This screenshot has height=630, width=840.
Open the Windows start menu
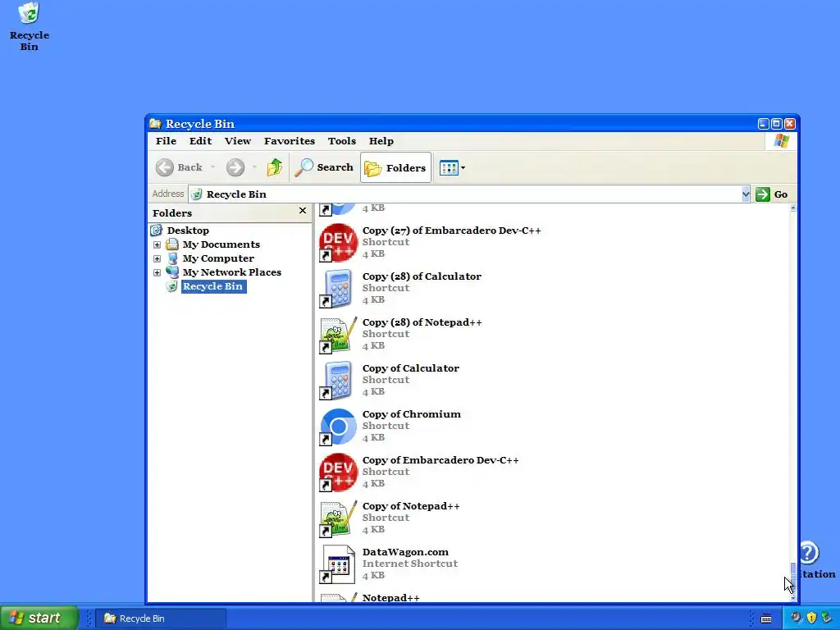(39, 619)
